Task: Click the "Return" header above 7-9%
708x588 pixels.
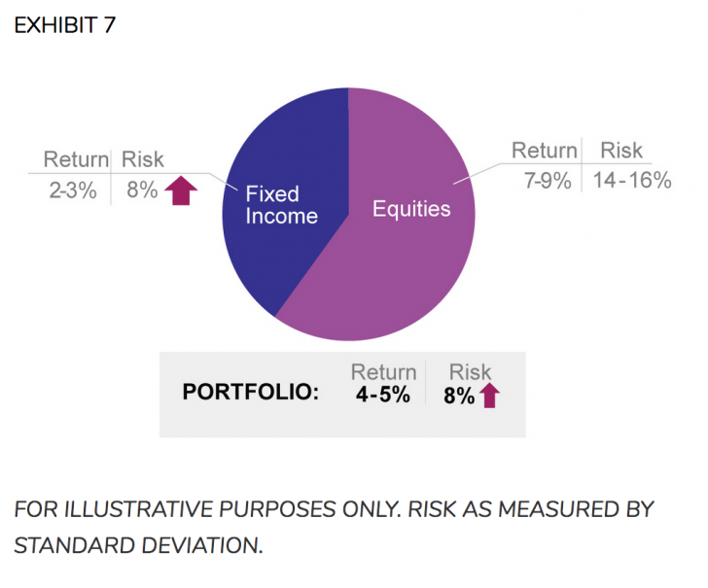Action: [x=545, y=151]
